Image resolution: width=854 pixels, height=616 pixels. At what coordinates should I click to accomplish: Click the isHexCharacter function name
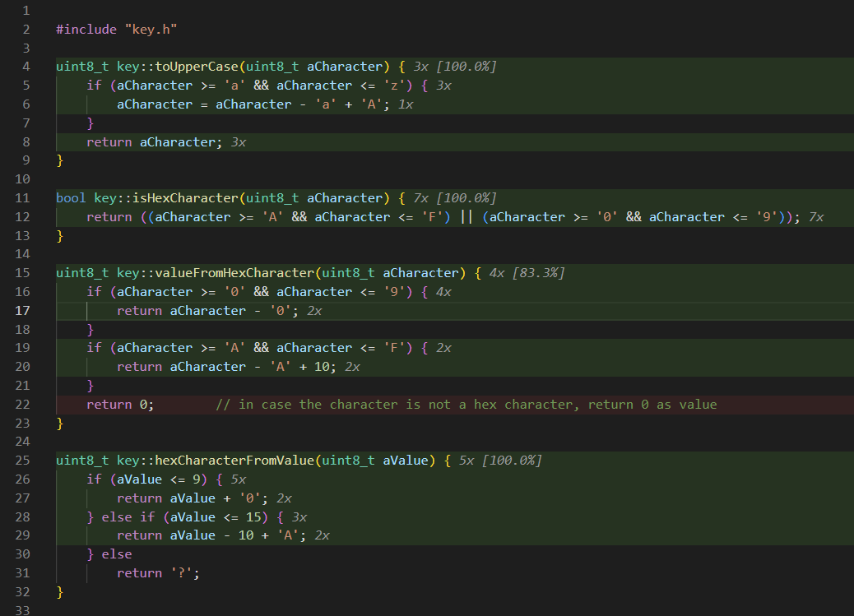pyautogui.click(x=186, y=197)
